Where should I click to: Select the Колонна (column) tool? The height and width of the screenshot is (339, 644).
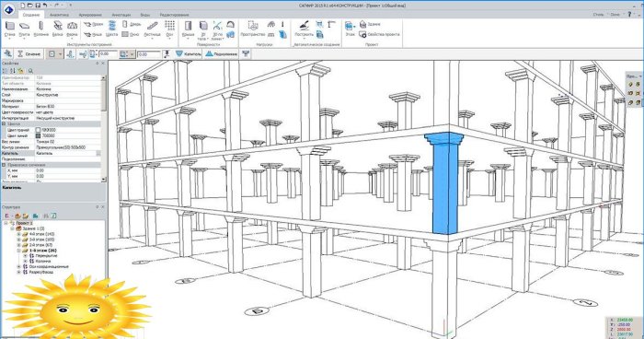40,29
